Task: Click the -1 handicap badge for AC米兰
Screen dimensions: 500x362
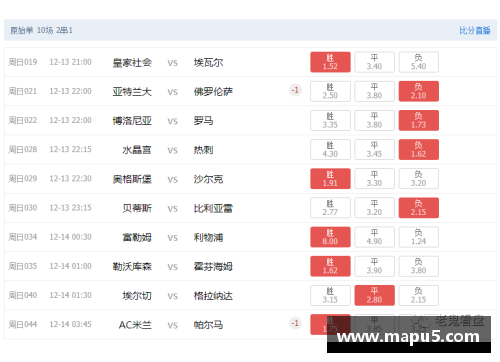Action: point(295,323)
